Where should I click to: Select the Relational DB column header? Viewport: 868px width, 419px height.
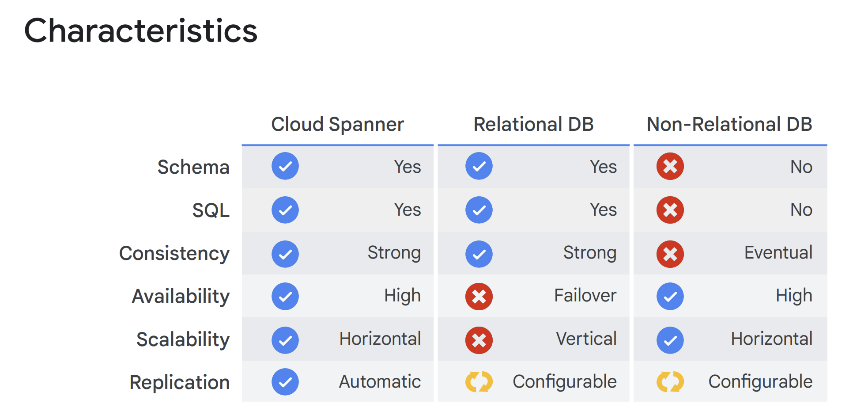tap(533, 125)
